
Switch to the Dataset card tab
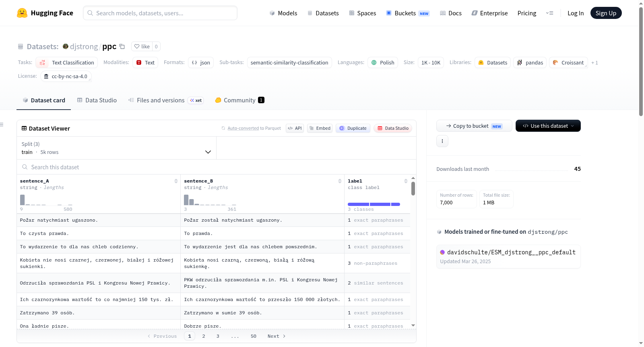(x=43, y=100)
